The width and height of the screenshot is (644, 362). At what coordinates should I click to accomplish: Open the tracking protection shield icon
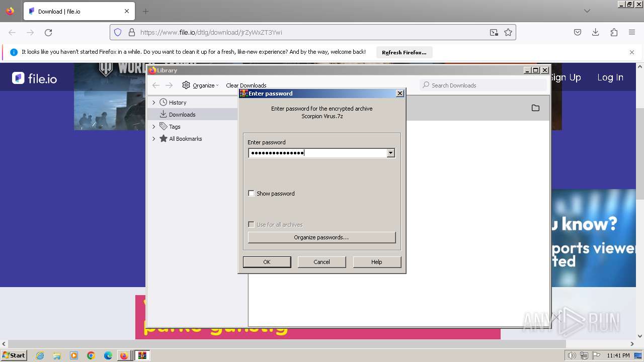click(x=118, y=32)
